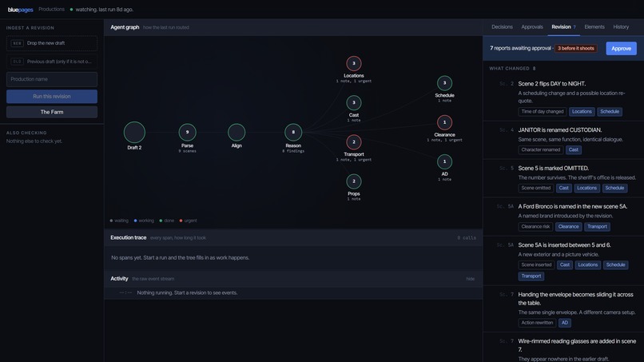The image size is (644, 362).
Task: Click Schedule tag on Scene 2 change
Action: (610, 112)
